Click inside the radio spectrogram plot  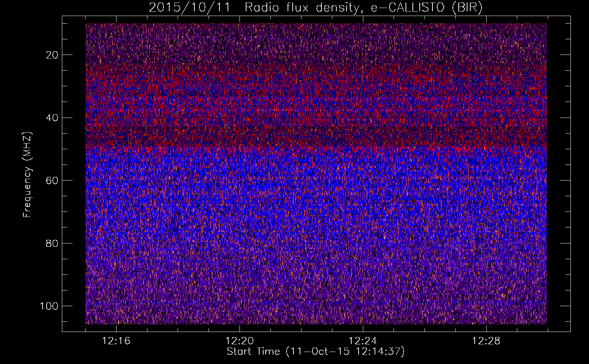(x=316, y=174)
